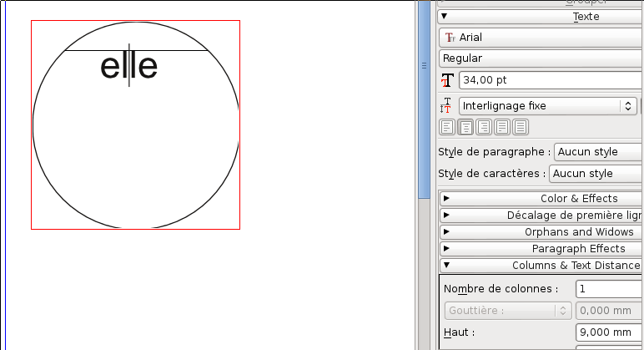The image size is (644, 350).
Task: Open the Interlignage fixe dropdown
Action: click(x=547, y=106)
